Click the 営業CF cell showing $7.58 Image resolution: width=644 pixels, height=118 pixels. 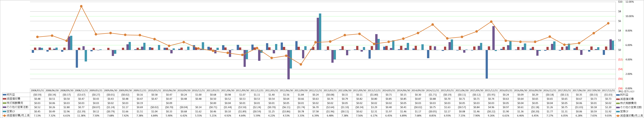point(315,112)
